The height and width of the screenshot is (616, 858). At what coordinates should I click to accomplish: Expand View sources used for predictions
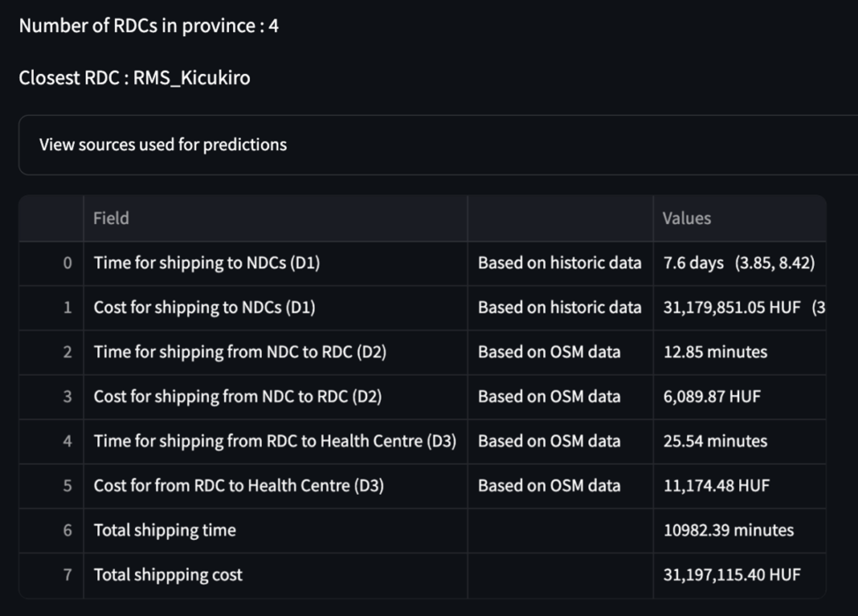click(438, 145)
